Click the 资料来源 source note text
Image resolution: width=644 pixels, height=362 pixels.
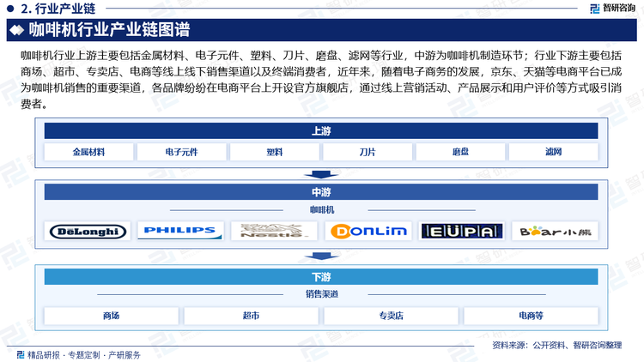pos(557,345)
